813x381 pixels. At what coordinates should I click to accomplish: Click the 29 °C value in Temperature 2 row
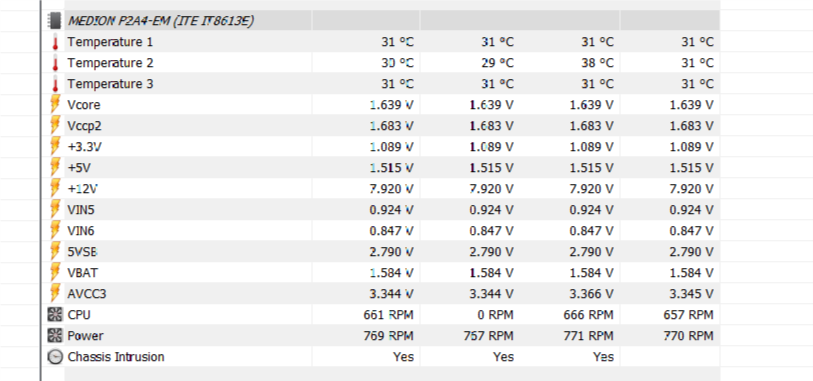(498, 63)
